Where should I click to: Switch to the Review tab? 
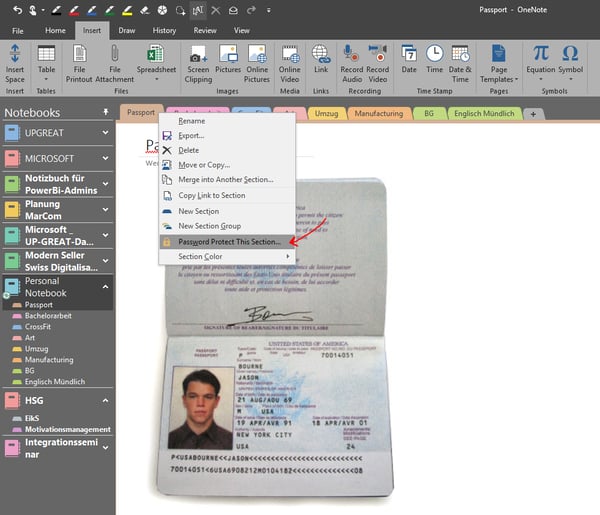pos(205,30)
